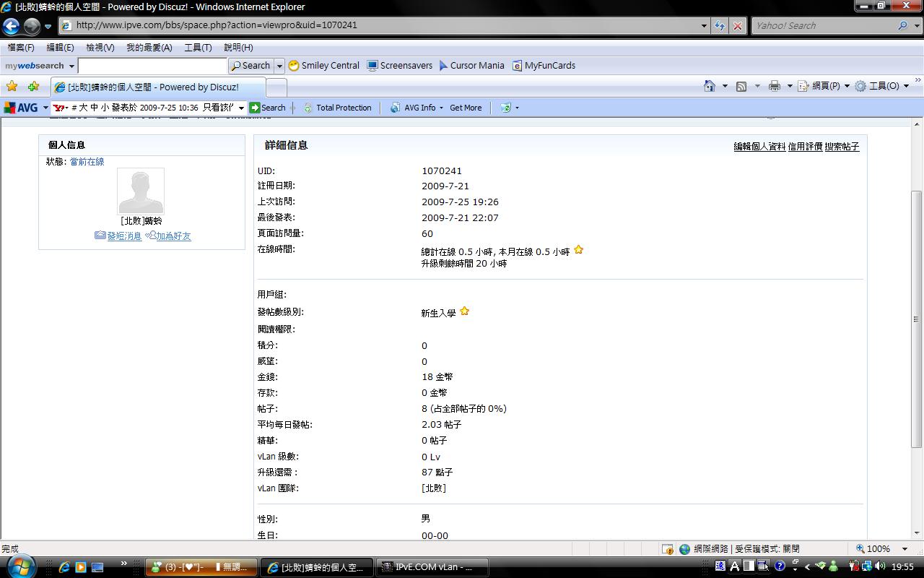Image resolution: width=924 pixels, height=578 pixels.
Task: Click the 發短消息 link
Action: 124,236
